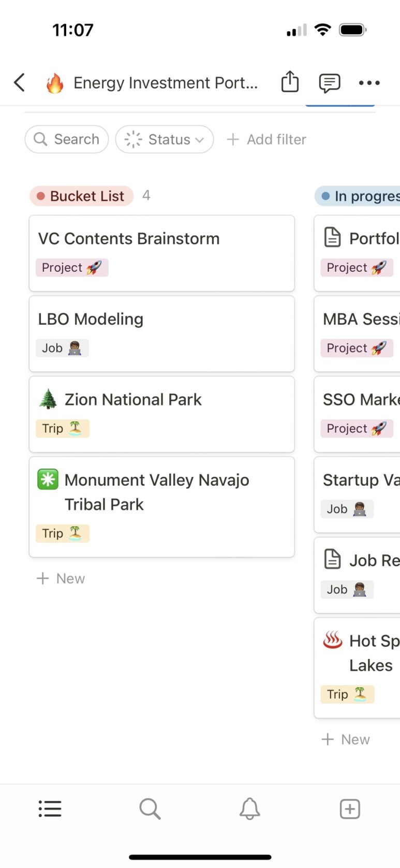Screen dimensions: 400x868
Task: Tap the Trip tag on Monument Valley card
Action: point(63,533)
